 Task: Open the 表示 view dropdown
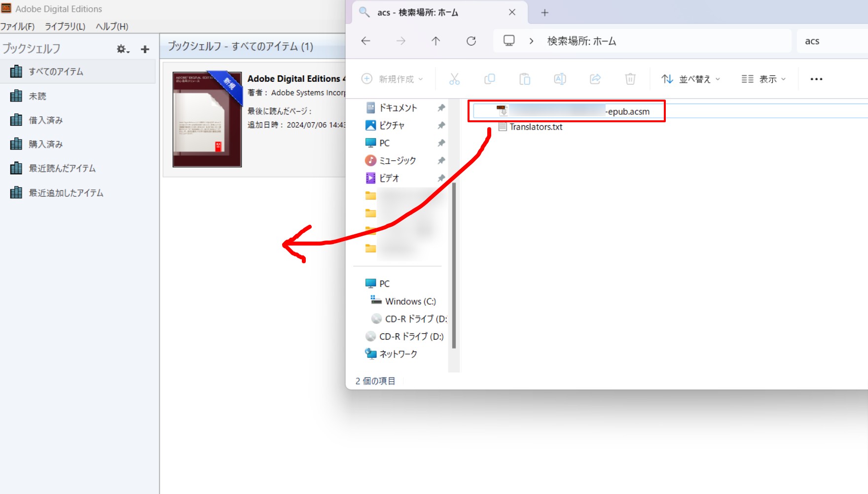click(763, 79)
